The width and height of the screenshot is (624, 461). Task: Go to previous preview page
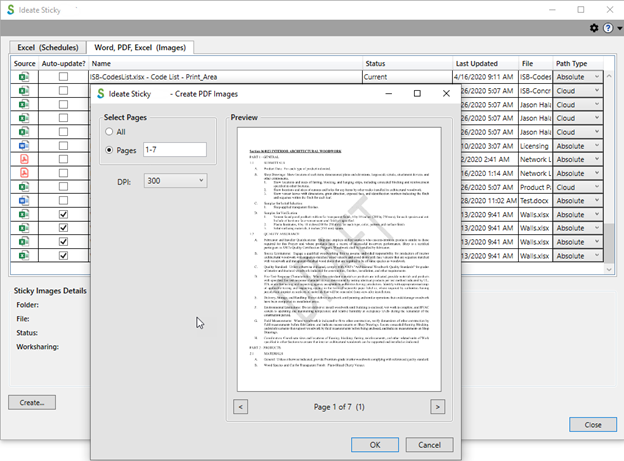[240, 407]
